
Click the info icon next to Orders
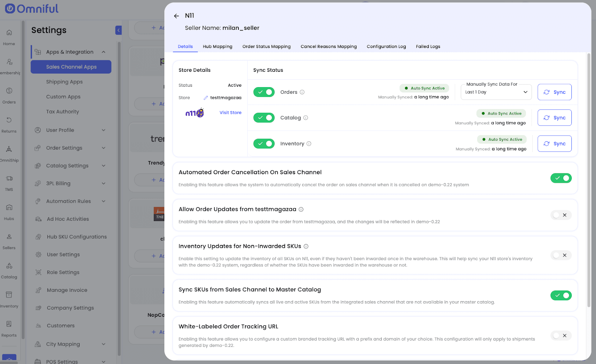coord(302,92)
